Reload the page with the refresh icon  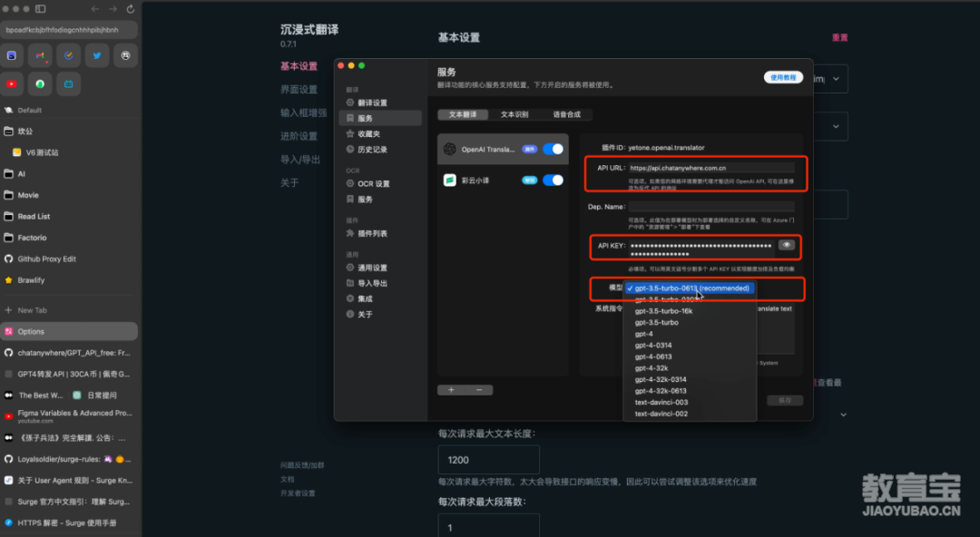point(130,9)
